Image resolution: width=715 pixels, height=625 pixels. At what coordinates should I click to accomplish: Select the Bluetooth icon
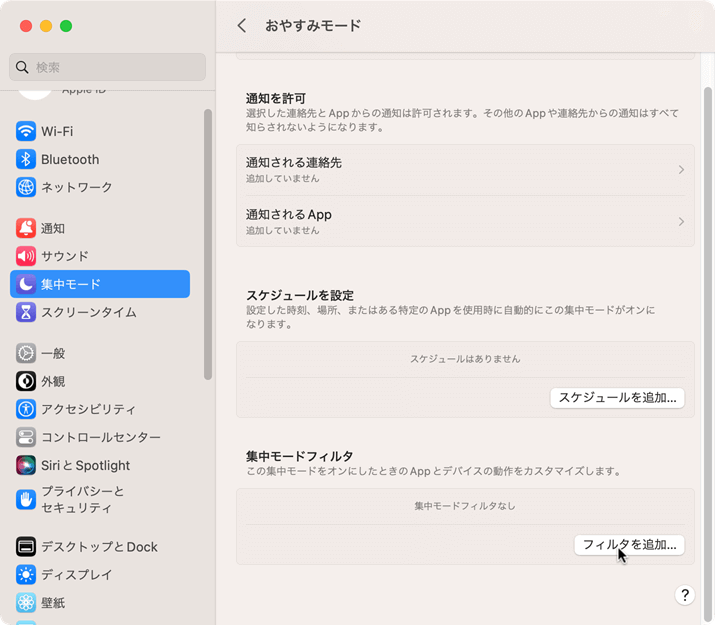[26, 159]
